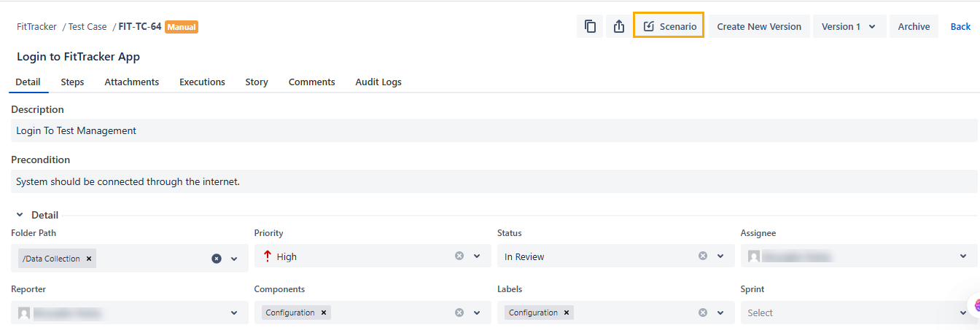Screen dimensions: 980x330
Task: Go to FitTracker breadcrumb link
Action: pyautogui.click(x=36, y=26)
